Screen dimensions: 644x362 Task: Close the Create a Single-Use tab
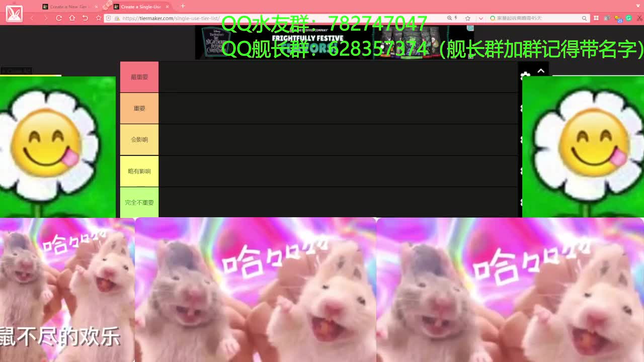pos(167,7)
